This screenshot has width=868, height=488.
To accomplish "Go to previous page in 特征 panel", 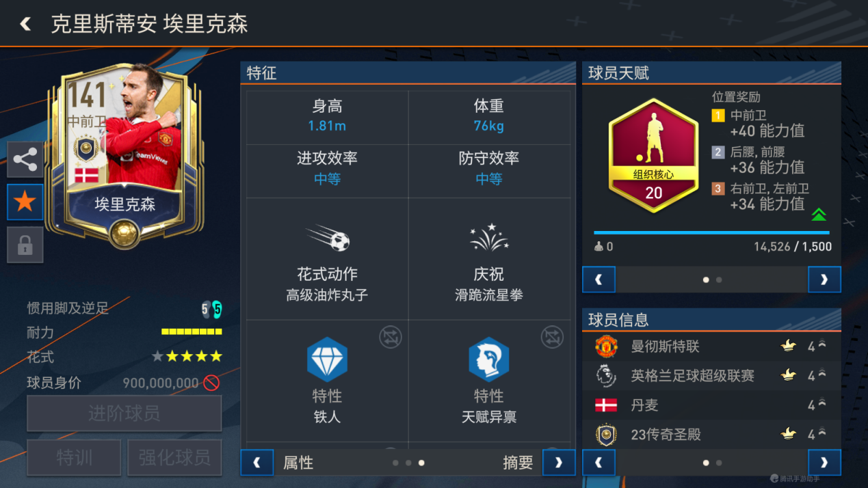I will (257, 463).
